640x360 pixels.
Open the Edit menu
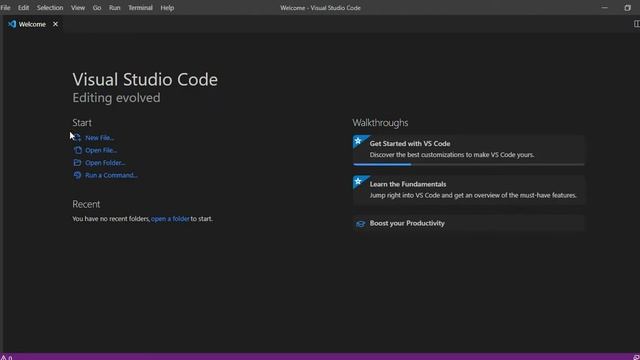tap(23, 8)
